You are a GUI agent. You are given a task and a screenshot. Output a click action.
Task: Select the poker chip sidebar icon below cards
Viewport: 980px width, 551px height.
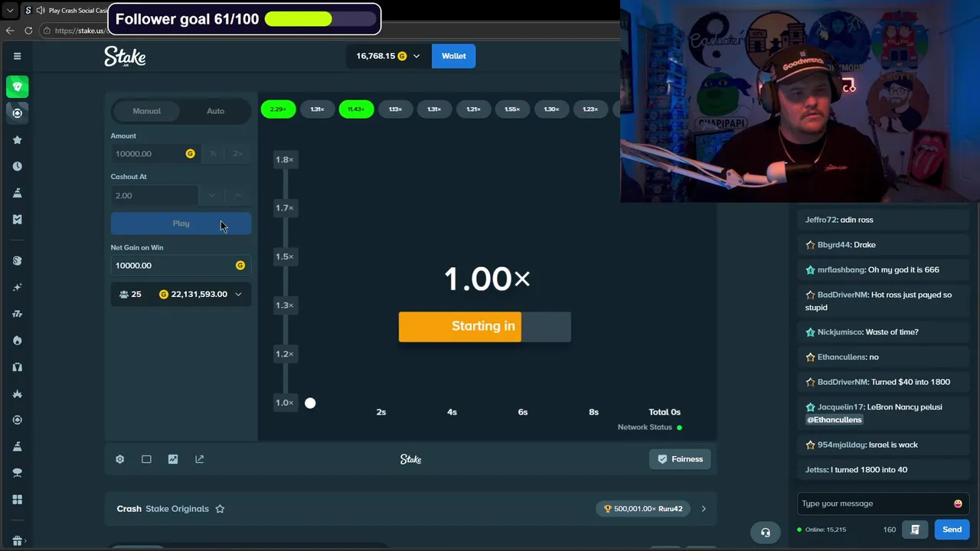tap(17, 113)
